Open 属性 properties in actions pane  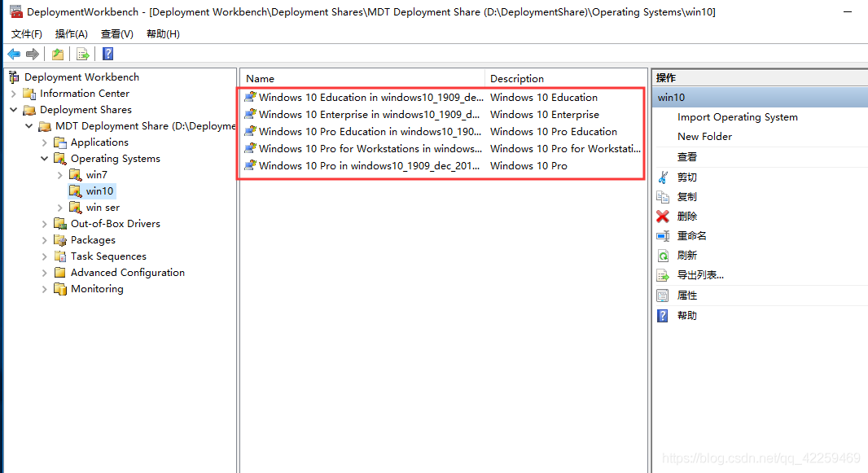[x=686, y=296]
